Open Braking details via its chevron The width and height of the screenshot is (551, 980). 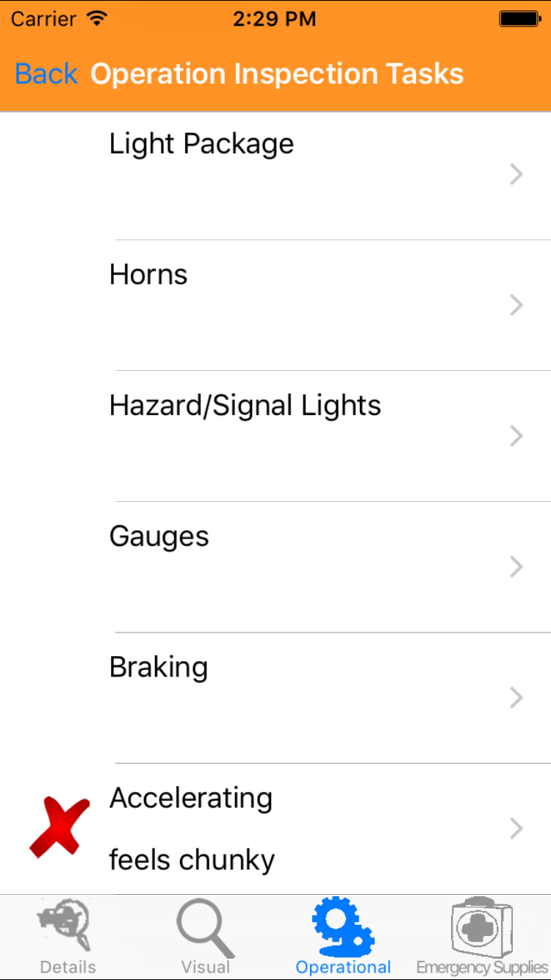[516, 698]
